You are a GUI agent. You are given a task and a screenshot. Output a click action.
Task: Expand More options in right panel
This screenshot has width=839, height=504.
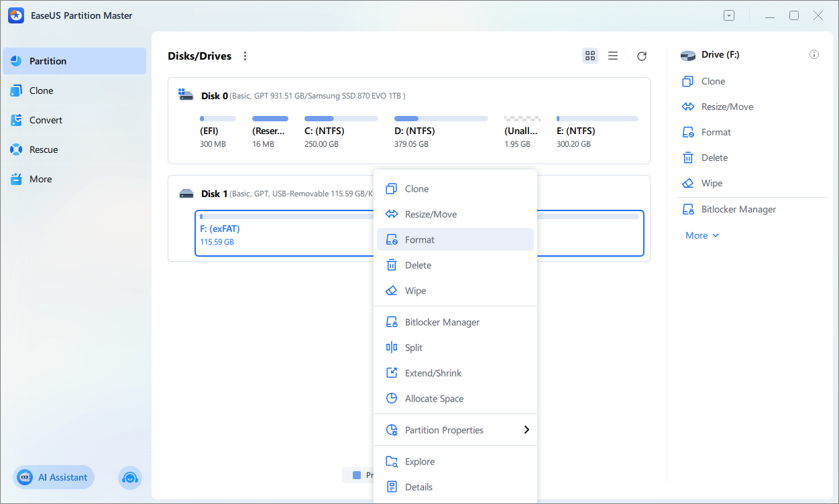click(x=702, y=235)
